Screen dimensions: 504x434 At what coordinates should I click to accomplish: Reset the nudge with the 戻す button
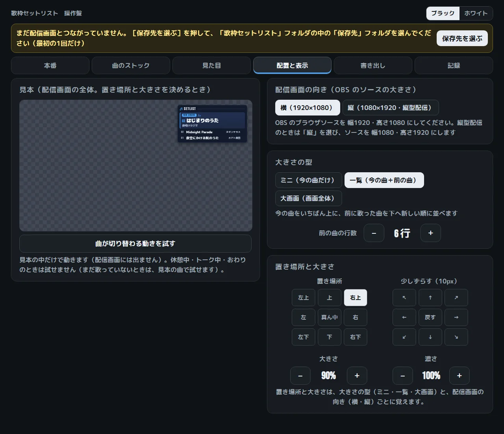pyautogui.click(x=430, y=317)
